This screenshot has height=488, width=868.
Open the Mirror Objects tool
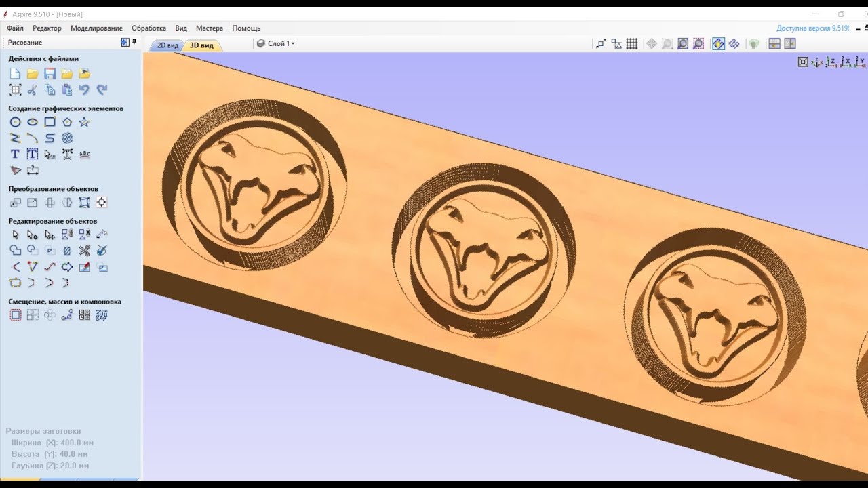[x=67, y=203]
